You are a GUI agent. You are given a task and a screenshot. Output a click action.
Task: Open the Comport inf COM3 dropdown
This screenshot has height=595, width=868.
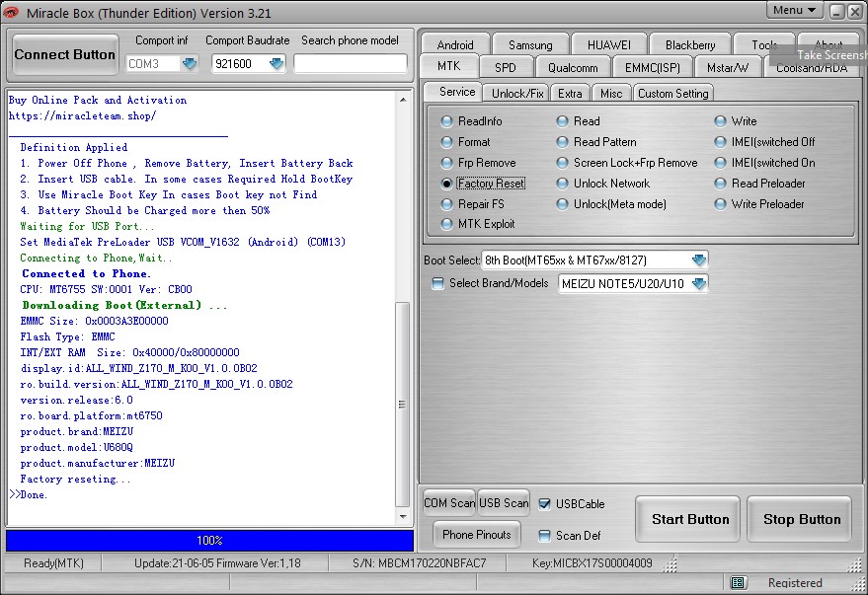click(190, 63)
